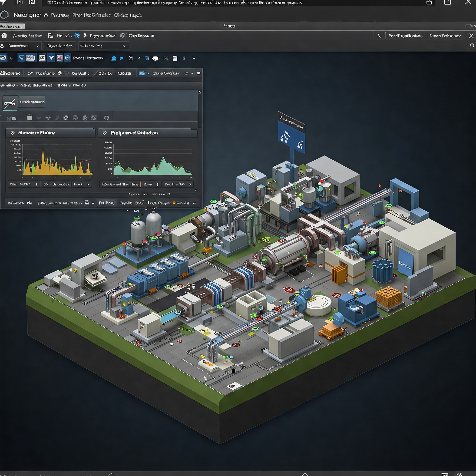
Task: Open the camera icon in the toolbar row
Action: 156,58
